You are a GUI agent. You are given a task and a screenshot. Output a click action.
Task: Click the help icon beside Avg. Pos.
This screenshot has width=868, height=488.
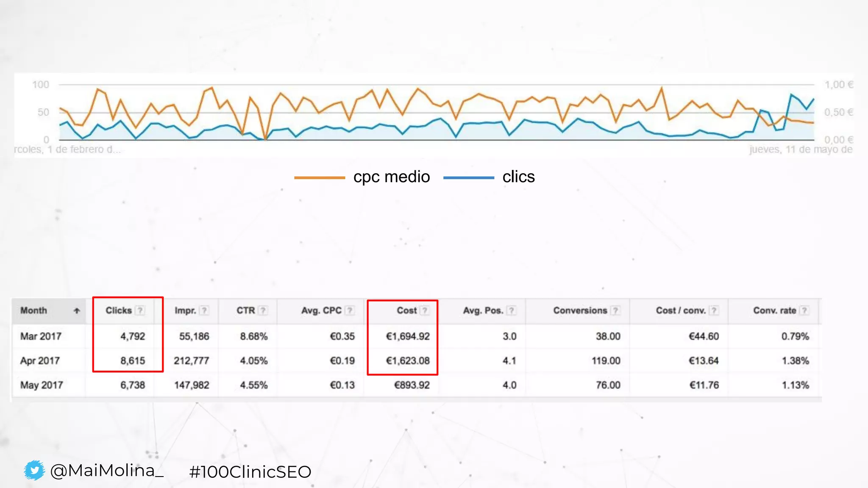tap(512, 311)
